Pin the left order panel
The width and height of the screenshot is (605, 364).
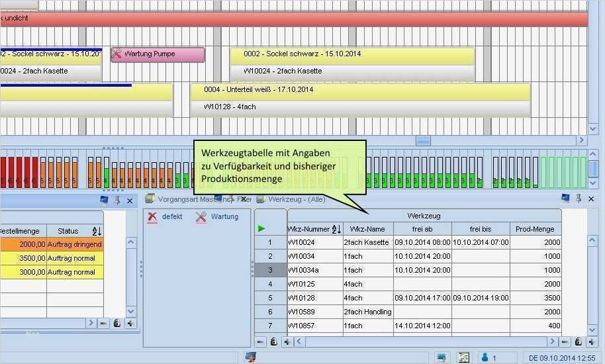[x=117, y=200]
